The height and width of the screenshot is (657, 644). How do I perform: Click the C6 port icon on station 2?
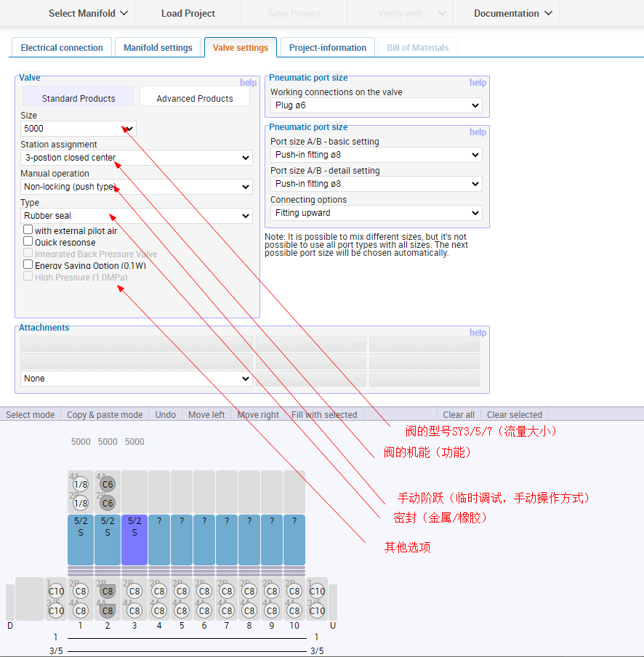pyautogui.click(x=107, y=483)
